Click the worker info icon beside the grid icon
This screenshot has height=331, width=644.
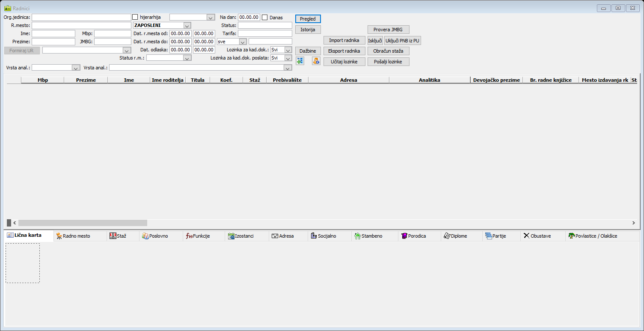coord(316,61)
